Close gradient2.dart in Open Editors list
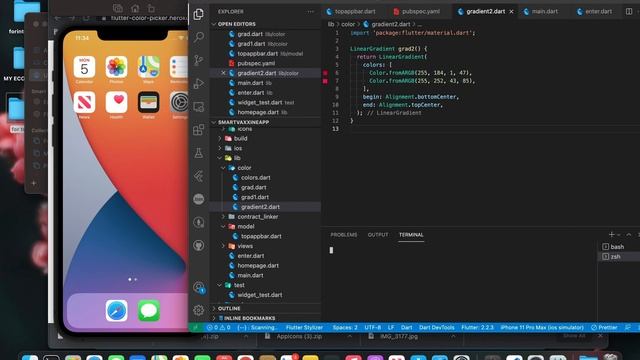This screenshot has height=360, width=640. [x=223, y=73]
